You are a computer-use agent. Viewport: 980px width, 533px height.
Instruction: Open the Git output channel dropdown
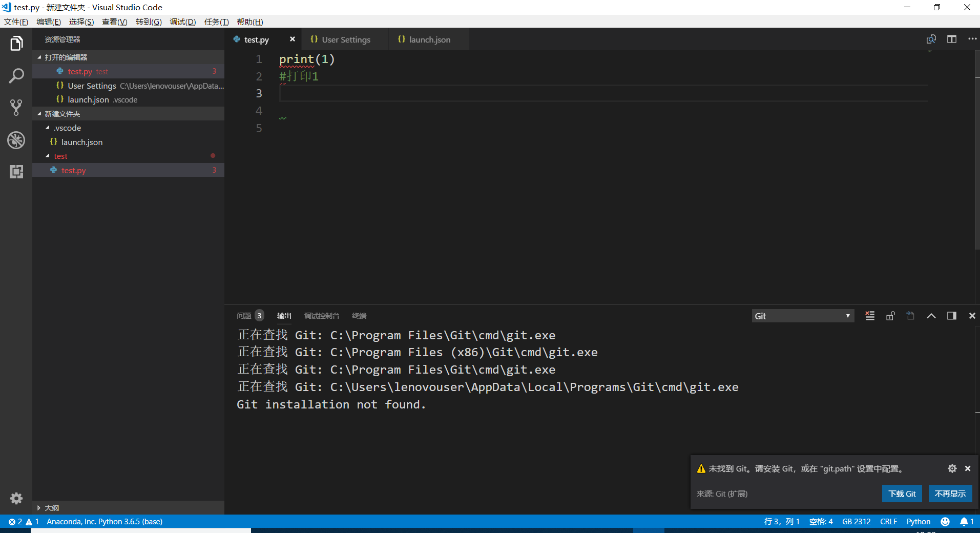point(802,316)
